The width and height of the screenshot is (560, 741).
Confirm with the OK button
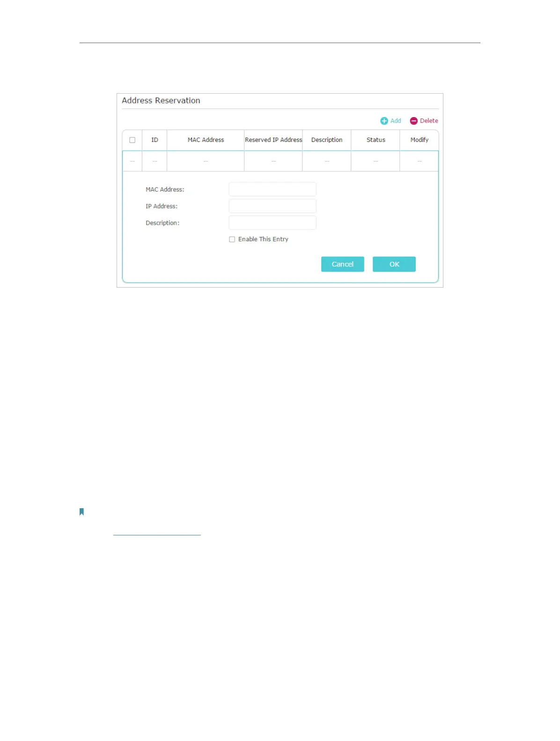[394, 264]
